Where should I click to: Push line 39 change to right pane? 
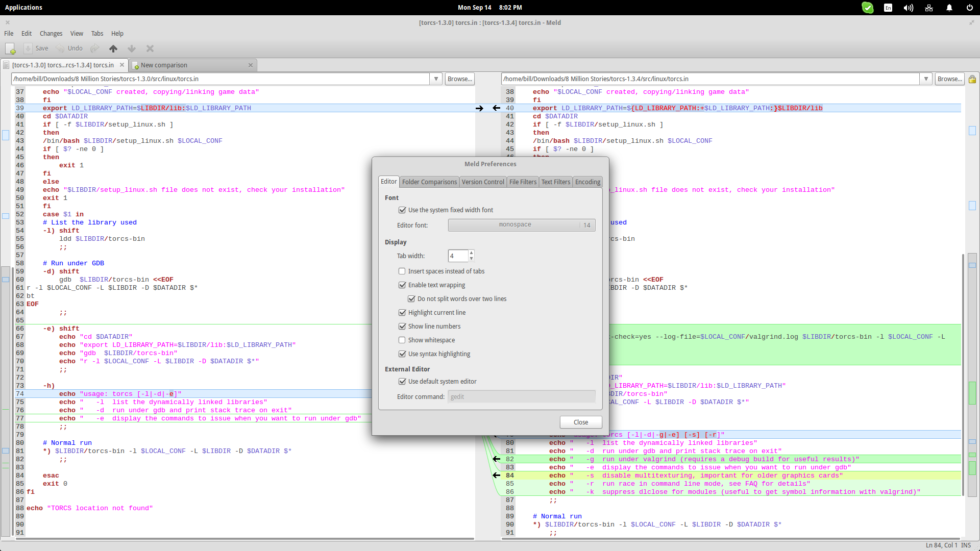pyautogui.click(x=479, y=108)
